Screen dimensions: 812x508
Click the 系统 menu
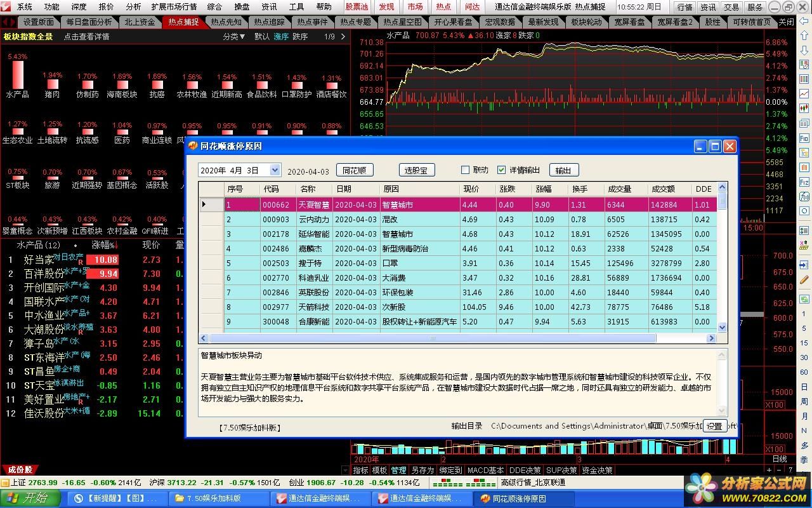[24, 7]
